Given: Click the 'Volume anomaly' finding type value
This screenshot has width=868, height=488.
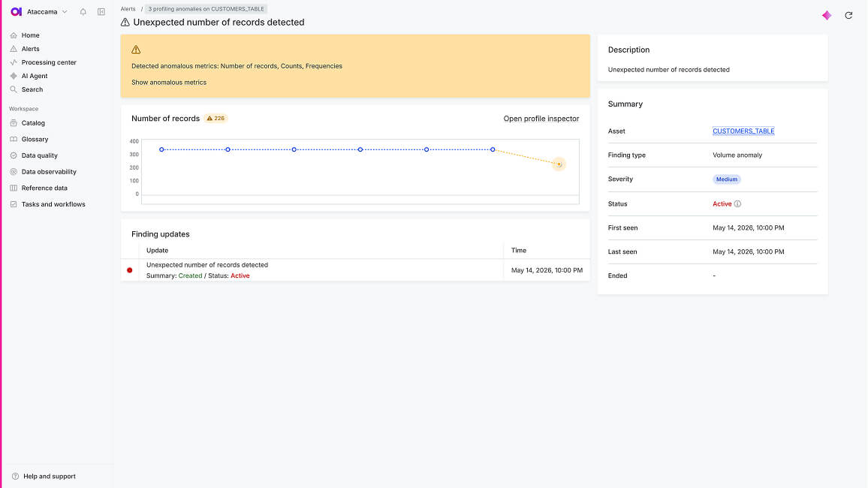Looking at the screenshot, I should tap(737, 155).
